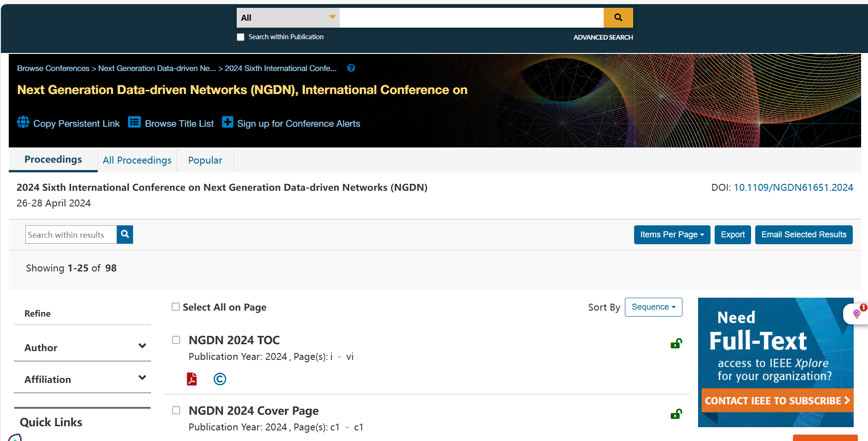Screen dimensions: 868x441
Task: Click into the Search within results field
Action: (x=71, y=235)
